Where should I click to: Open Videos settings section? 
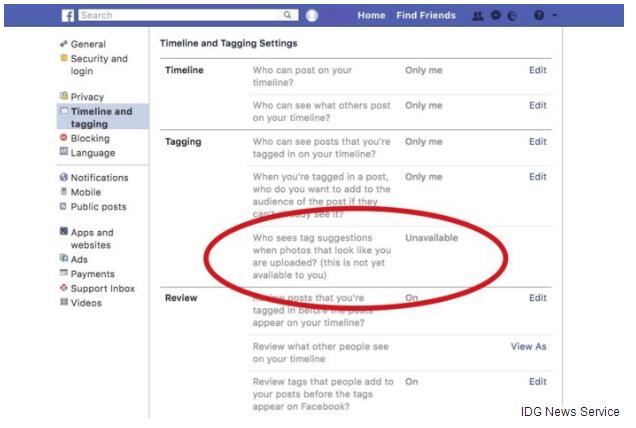[86, 303]
